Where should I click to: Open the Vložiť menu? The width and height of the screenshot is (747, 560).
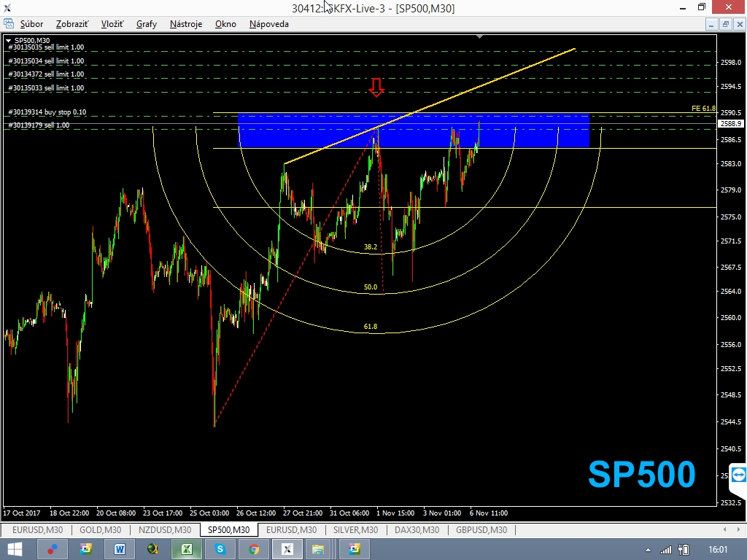pos(112,24)
